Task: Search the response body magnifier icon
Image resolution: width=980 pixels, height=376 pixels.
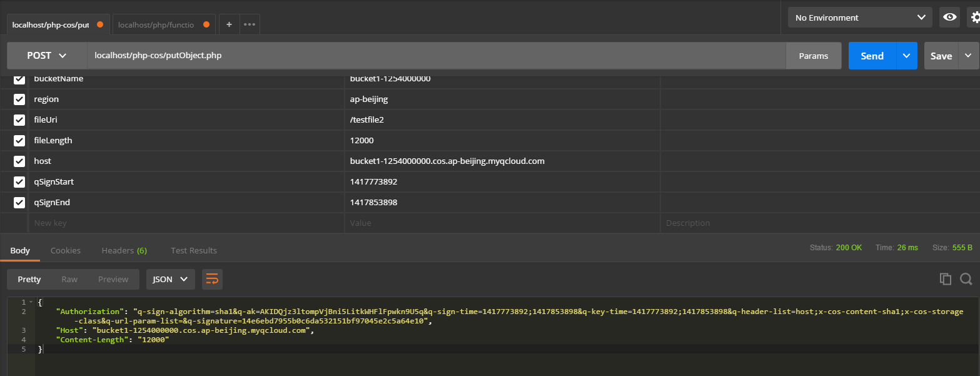Action: click(966, 279)
